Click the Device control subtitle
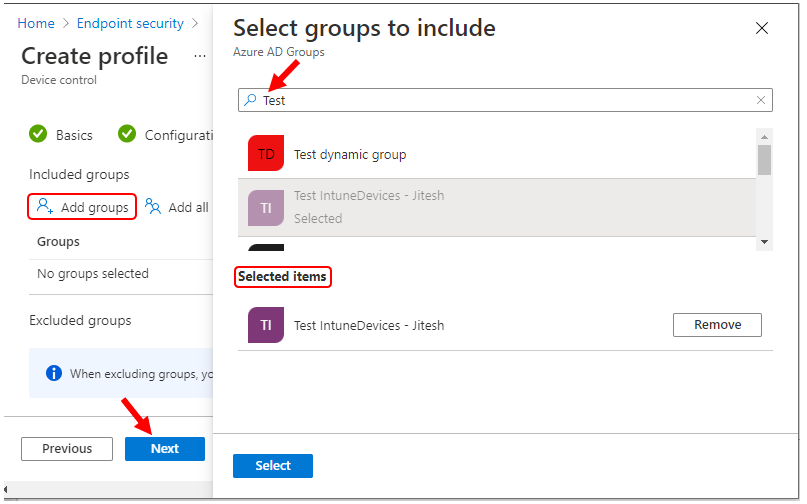This screenshot has width=807, height=504. pyautogui.click(x=59, y=80)
